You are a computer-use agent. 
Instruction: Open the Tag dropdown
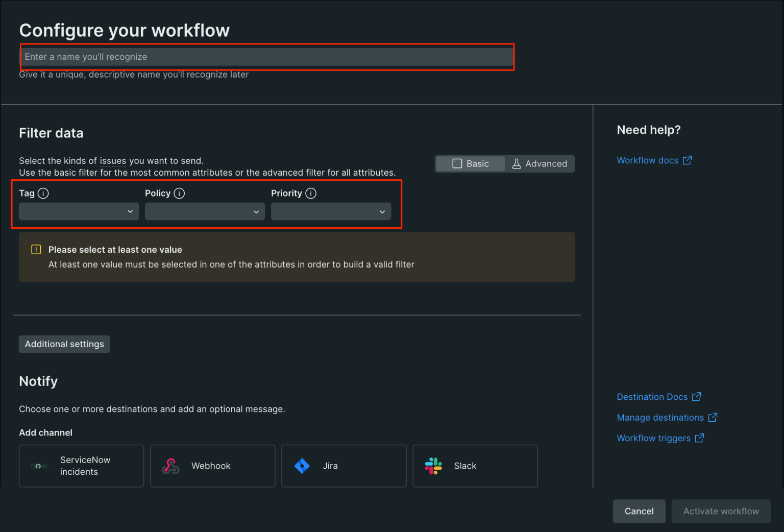(x=79, y=211)
